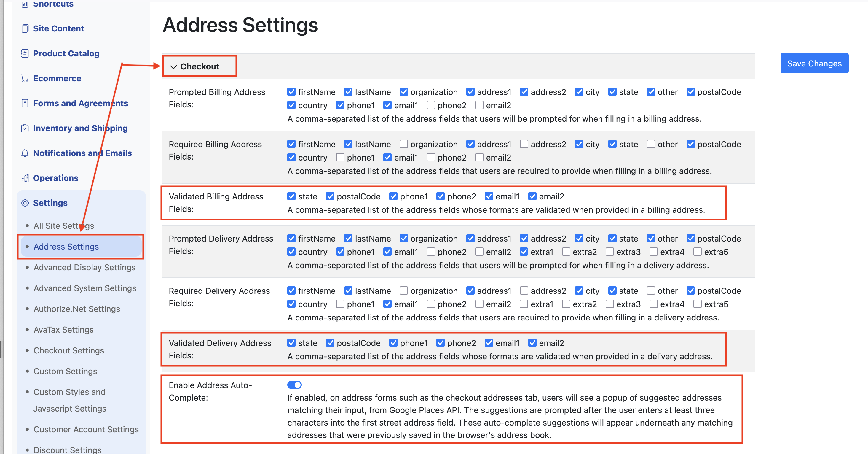Screen dimensions: 868x454
Task: Click the Product Catalog list icon
Action: (25, 54)
